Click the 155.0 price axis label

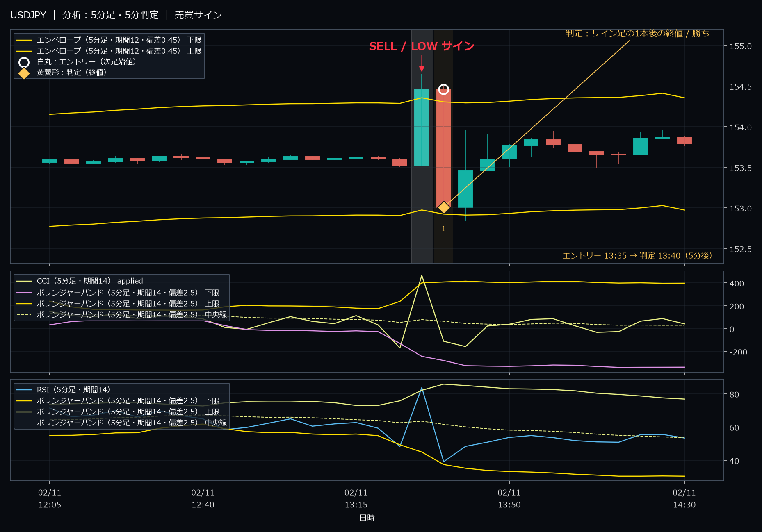tap(740, 46)
